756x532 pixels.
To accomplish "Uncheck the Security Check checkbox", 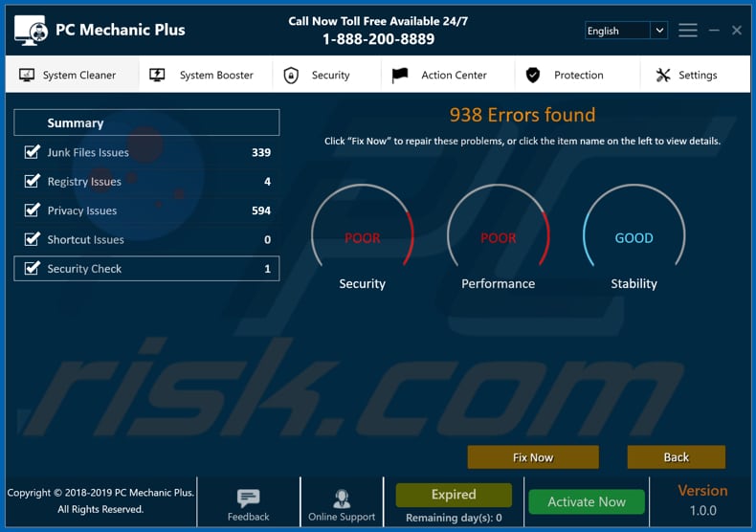I will pyautogui.click(x=33, y=268).
